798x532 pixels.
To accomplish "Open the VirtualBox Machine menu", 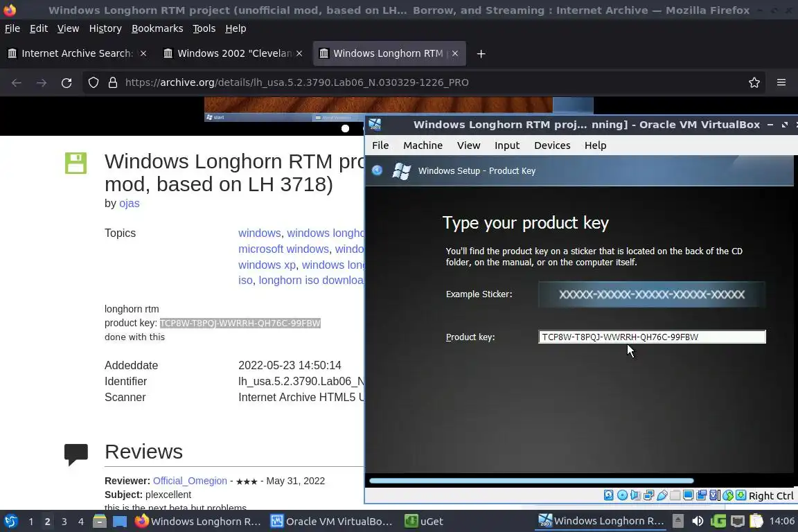I will coord(423,145).
